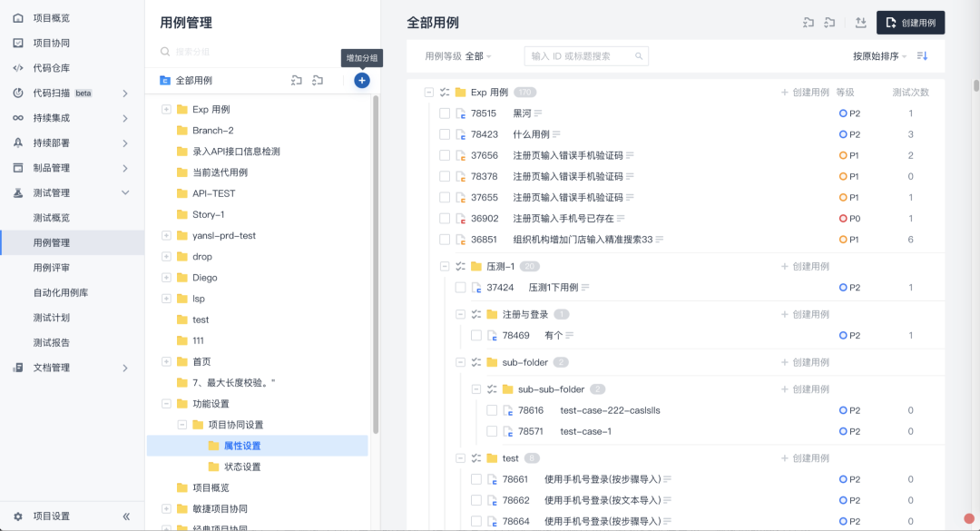
Task: Expand the yansl-prd-test folder in the tree
Action: tap(167, 235)
